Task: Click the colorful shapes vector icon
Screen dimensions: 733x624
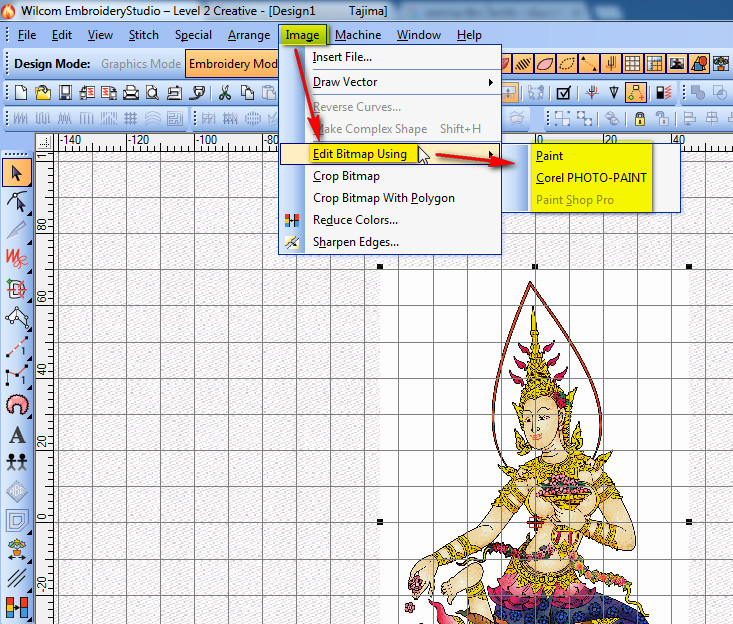Action: tap(699, 64)
